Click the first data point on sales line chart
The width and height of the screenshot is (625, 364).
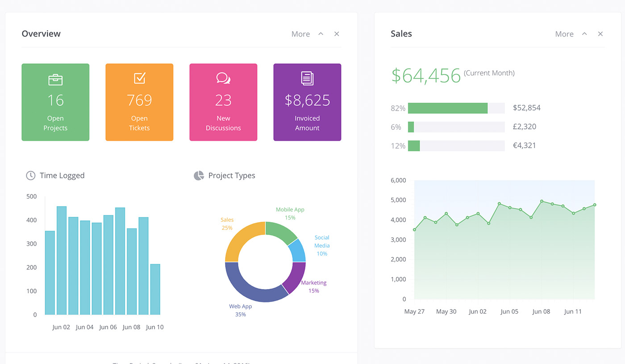coord(414,230)
